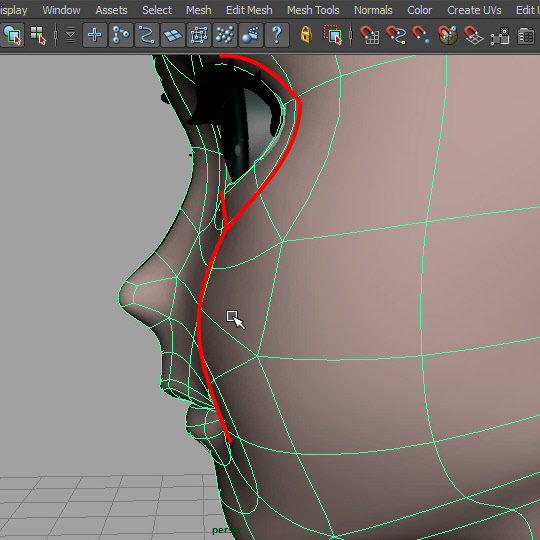Select the deformations selection mask icon

[x=199, y=35]
